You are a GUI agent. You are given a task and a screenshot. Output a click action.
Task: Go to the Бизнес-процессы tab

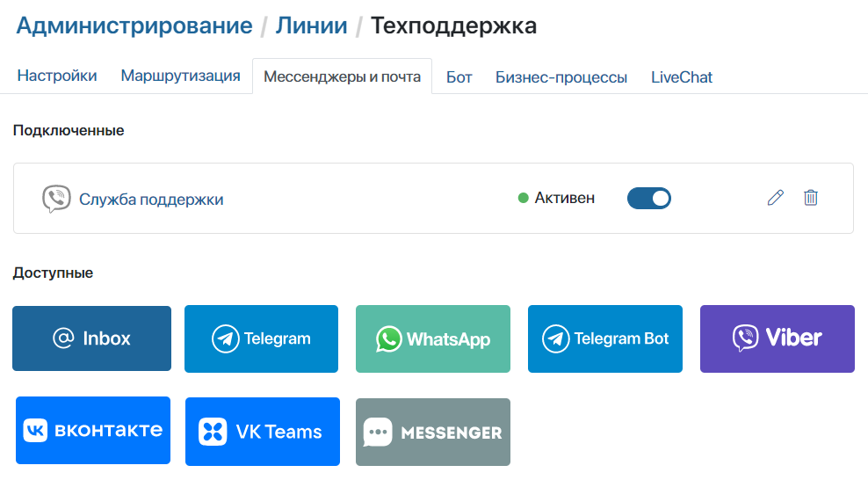561,77
